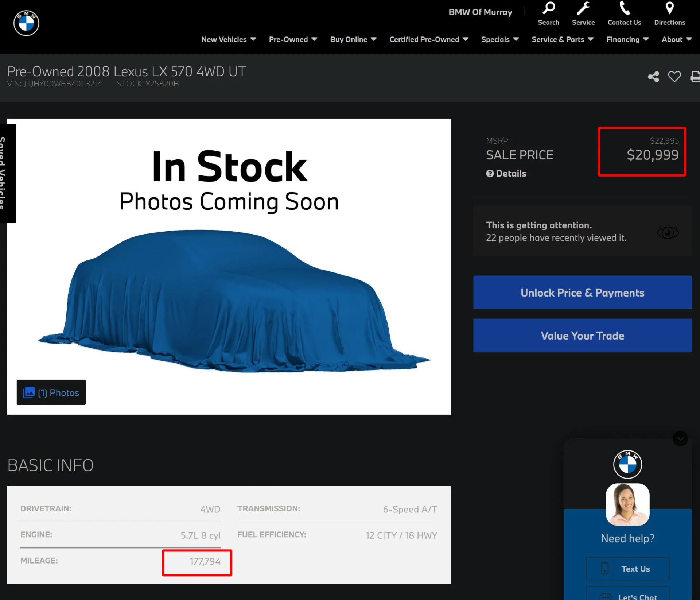The width and height of the screenshot is (700, 600).
Task: Collapse the chat widget chevron
Action: click(x=680, y=438)
